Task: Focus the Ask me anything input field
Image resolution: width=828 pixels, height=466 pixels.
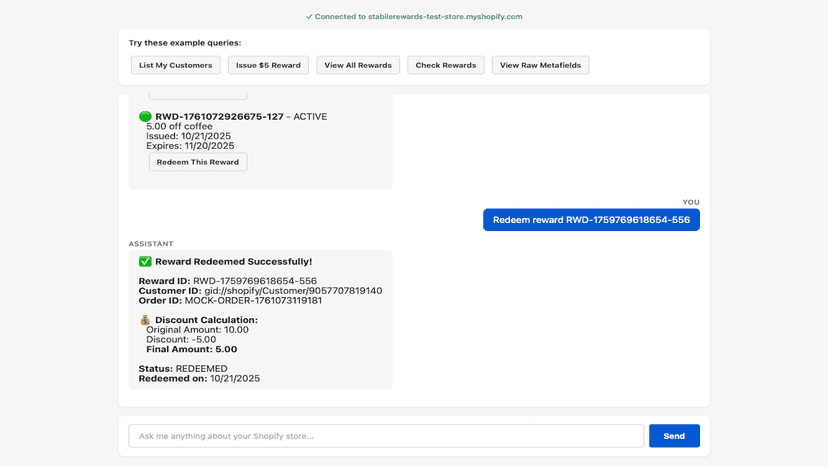Action: 386,436
